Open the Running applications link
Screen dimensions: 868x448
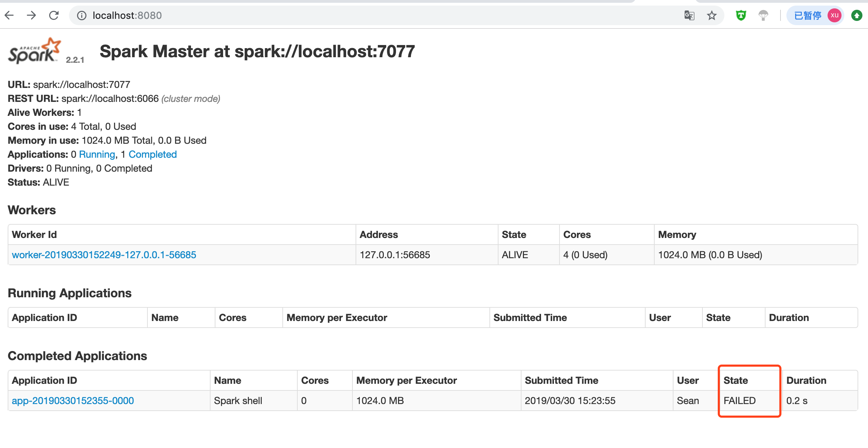point(97,154)
